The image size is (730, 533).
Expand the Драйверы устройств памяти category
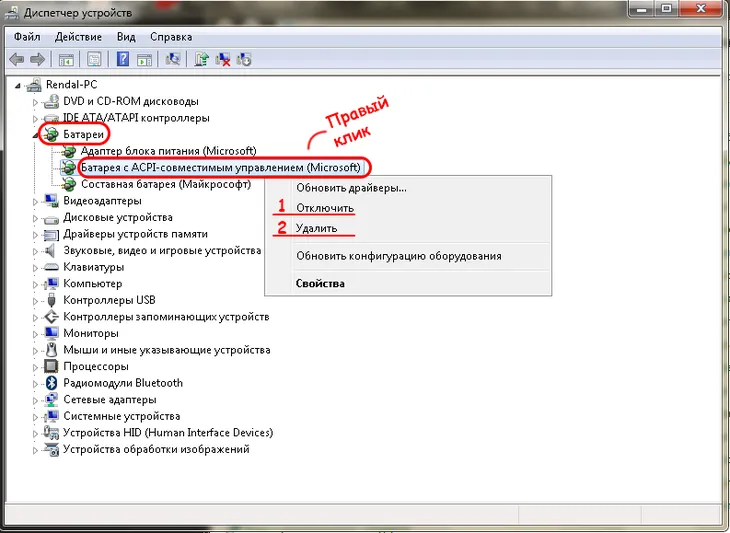tap(35, 235)
